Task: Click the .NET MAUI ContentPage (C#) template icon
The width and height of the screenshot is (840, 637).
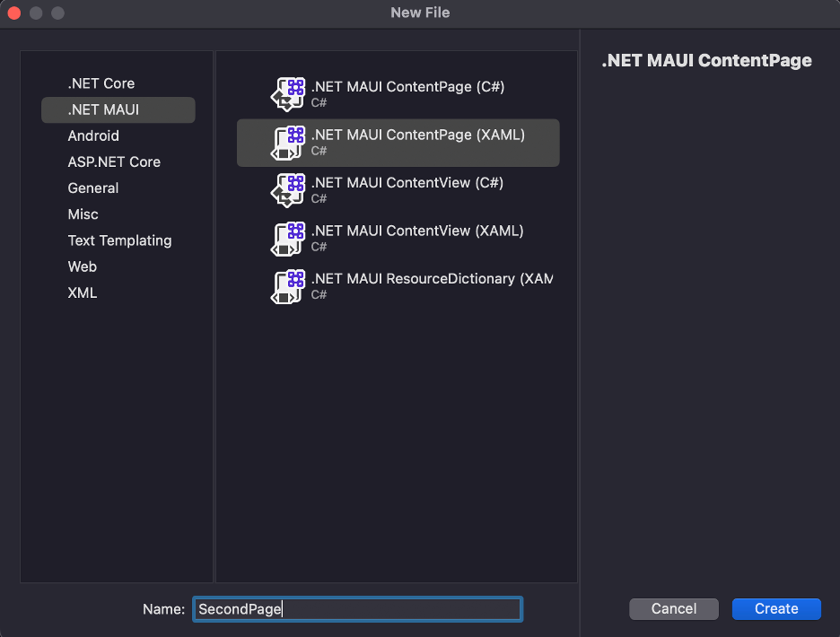Action: [288, 93]
